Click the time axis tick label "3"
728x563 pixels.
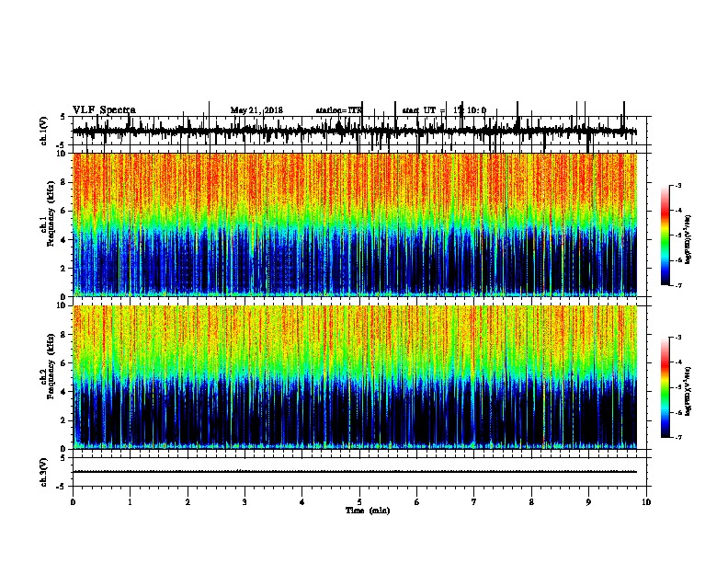[x=245, y=502]
